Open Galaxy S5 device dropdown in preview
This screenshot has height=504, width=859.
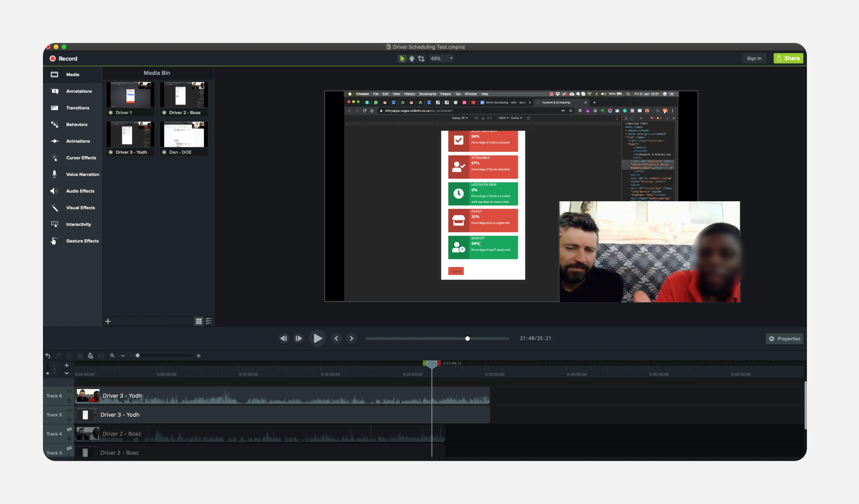pos(460,118)
